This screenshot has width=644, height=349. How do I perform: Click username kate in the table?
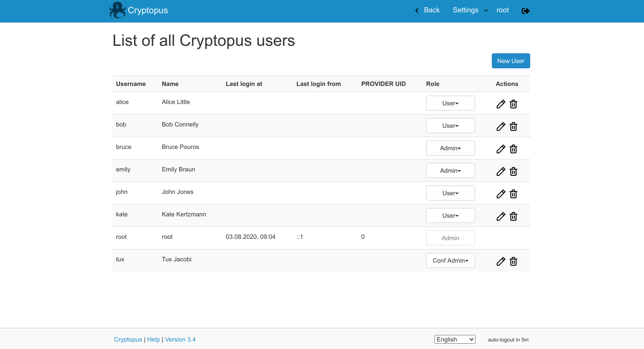(x=122, y=214)
